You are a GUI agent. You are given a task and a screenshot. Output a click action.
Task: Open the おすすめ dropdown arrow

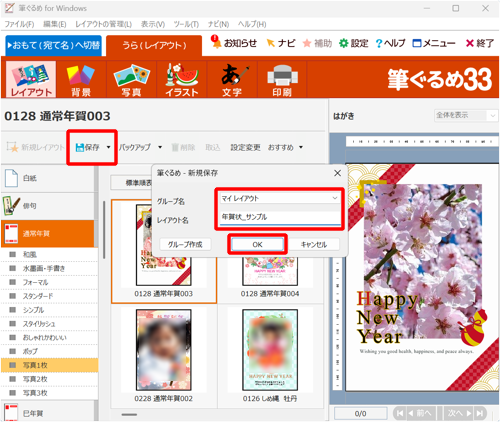[x=301, y=147]
